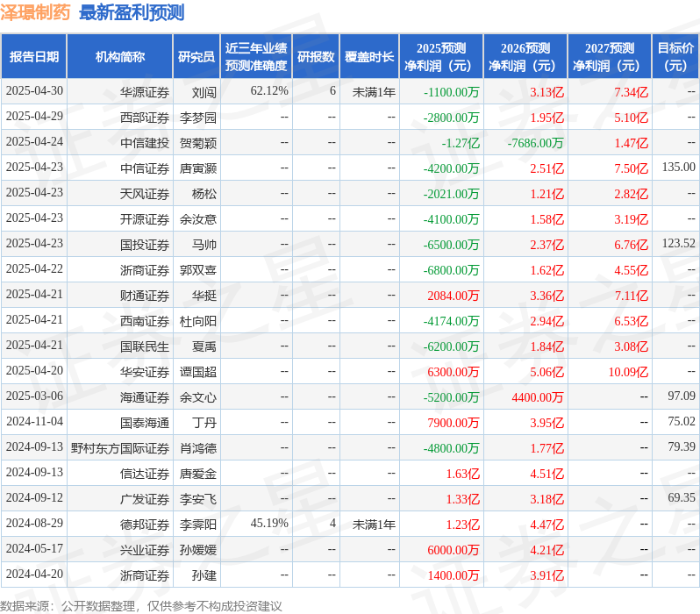Click analyst name 贺菊颖
Screen dimensions: 700x614
point(198,143)
